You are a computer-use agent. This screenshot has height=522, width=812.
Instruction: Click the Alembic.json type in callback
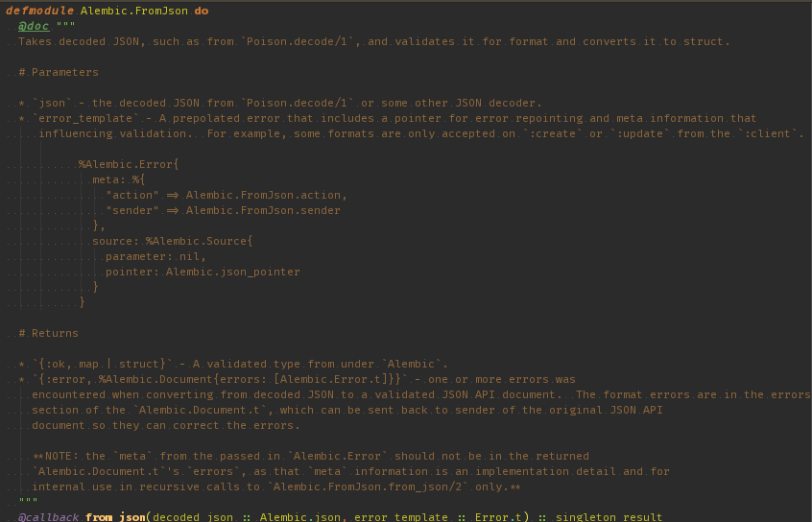(x=300, y=516)
